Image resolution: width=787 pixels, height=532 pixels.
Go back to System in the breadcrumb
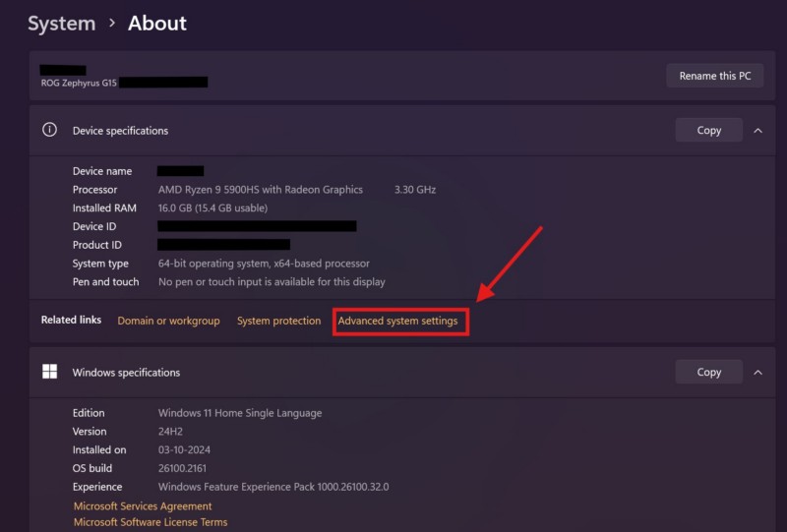[x=61, y=23]
